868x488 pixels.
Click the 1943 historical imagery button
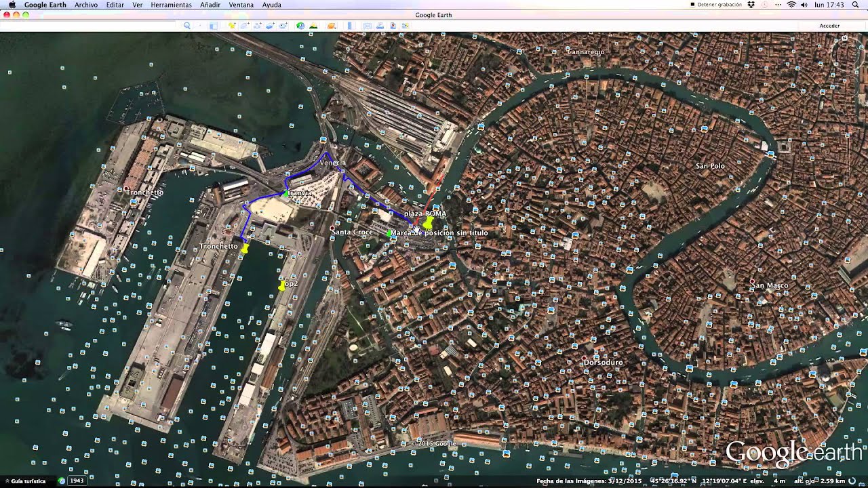[77, 481]
